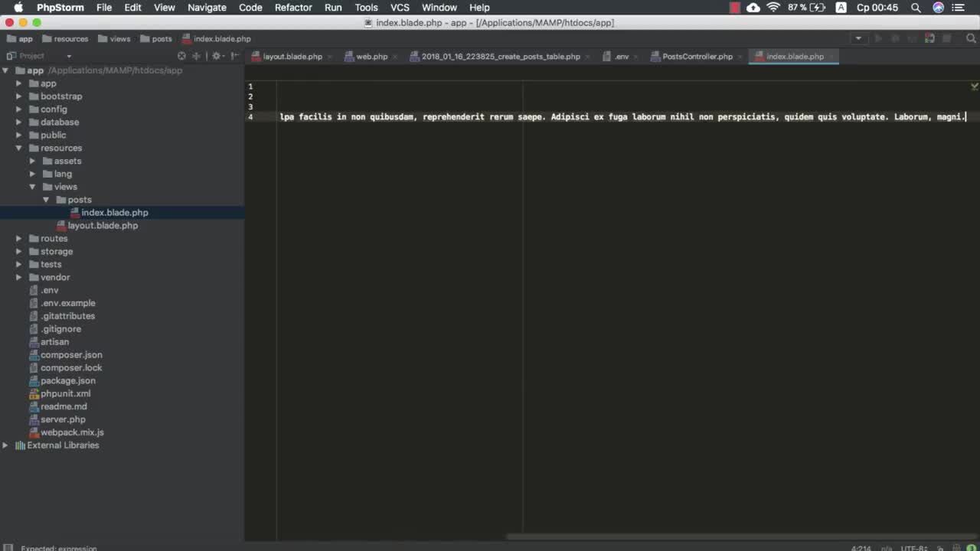Click Scroll from Source icon in Project panel
Image resolution: width=980 pixels, height=551 pixels.
(x=181, y=56)
